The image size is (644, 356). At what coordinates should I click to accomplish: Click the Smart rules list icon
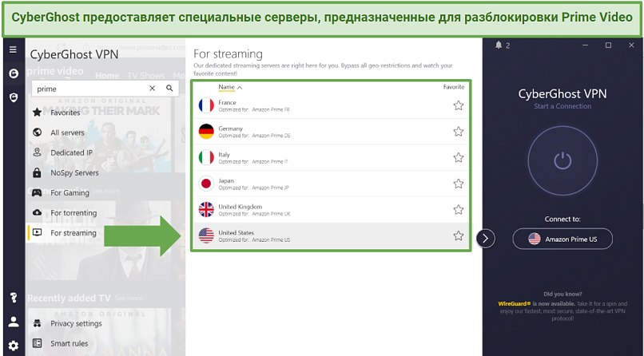[37, 343]
